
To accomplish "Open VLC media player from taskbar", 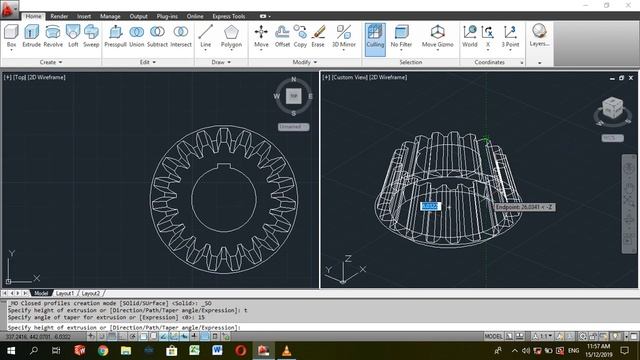I will pyautogui.click(x=287, y=350).
